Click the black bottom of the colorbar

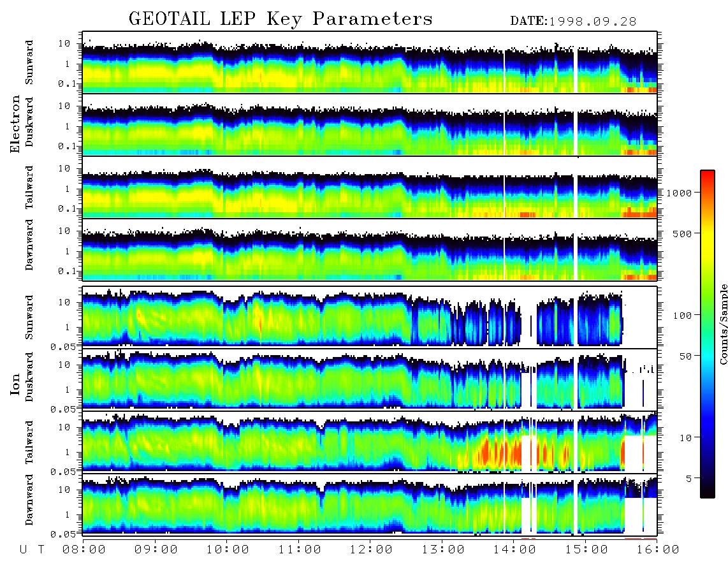point(708,490)
